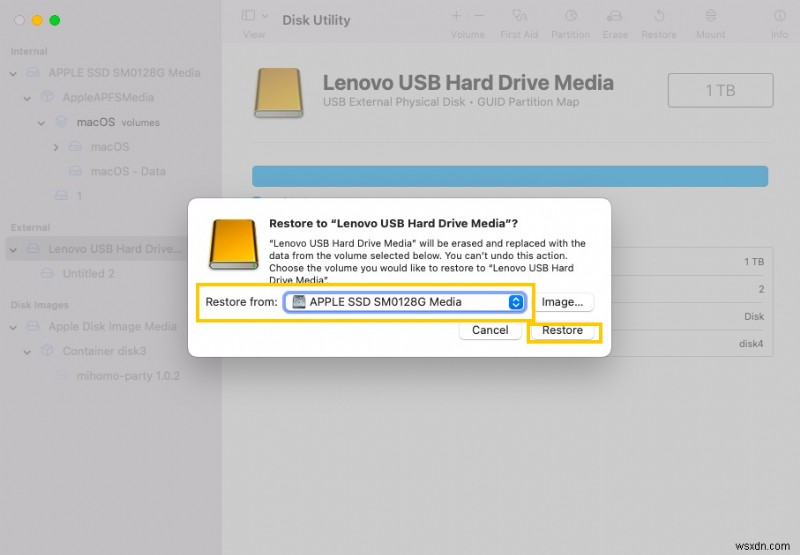Expand the macOS volume chevron

click(56, 147)
